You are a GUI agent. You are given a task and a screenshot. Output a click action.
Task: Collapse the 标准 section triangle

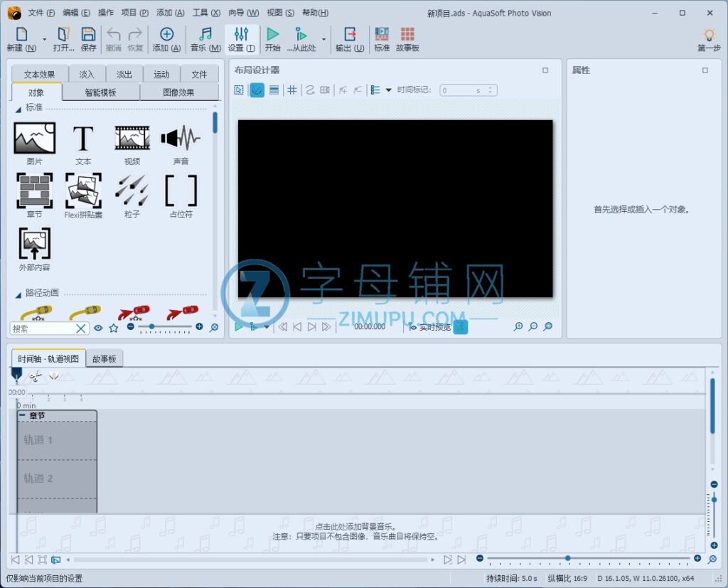click(x=18, y=109)
